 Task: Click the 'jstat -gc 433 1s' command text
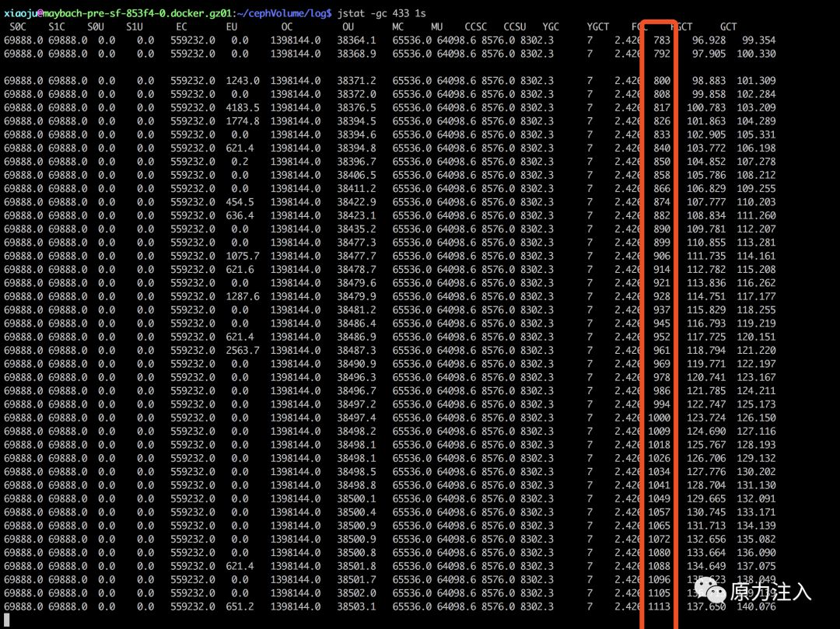pos(381,13)
